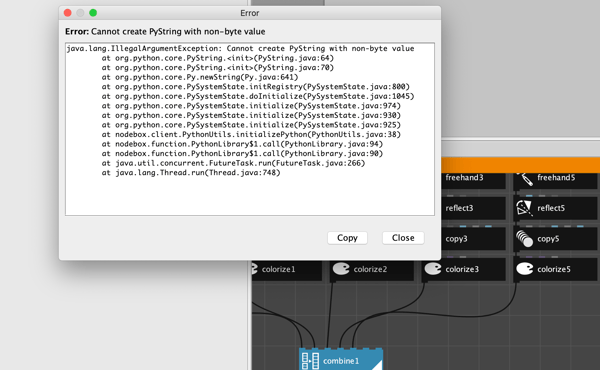
Task: Click the copy3 node label
Action: tap(456, 239)
